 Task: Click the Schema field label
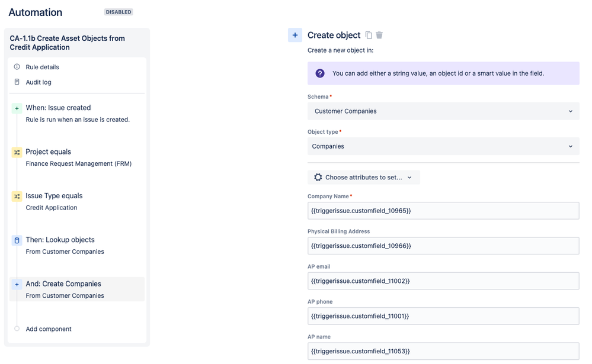(x=318, y=96)
